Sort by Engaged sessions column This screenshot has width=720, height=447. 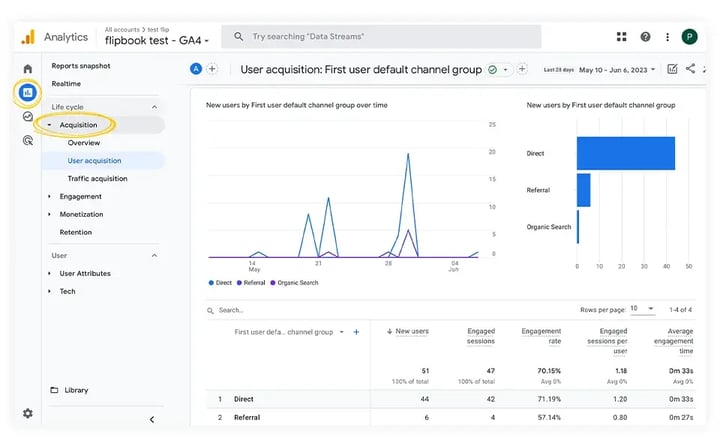pos(481,336)
